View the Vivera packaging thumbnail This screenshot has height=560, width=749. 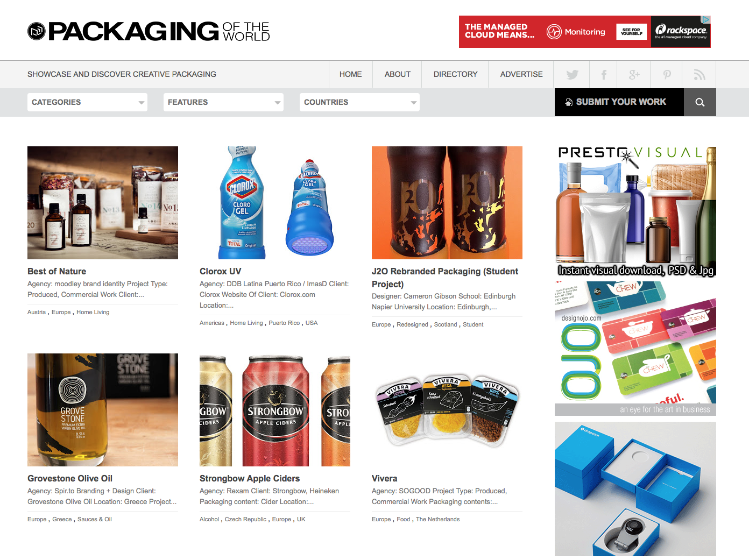(x=447, y=410)
